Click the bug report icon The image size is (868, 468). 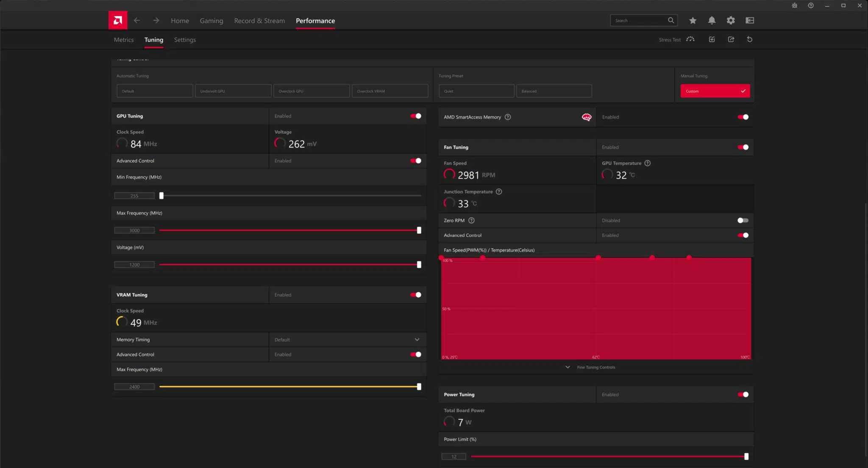click(794, 6)
